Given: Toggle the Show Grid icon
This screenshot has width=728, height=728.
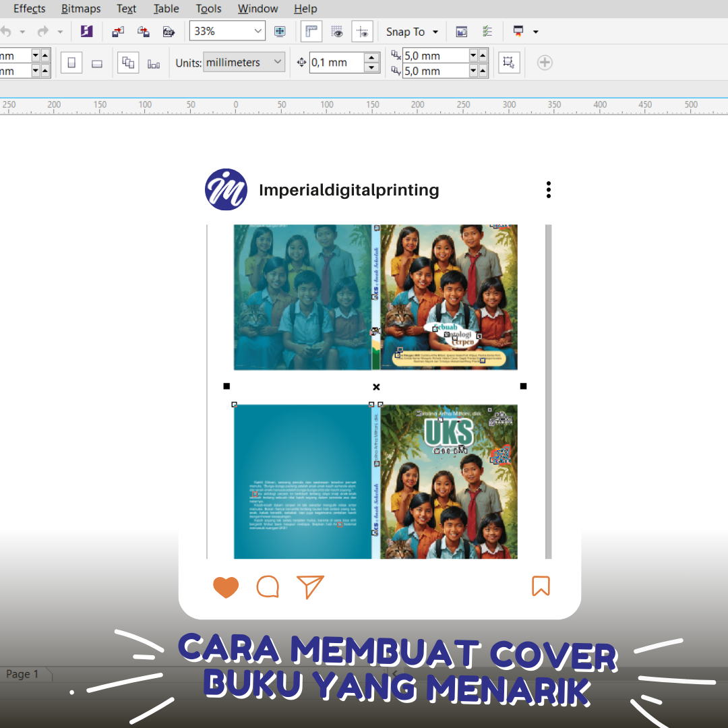Looking at the screenshot, I should pos(337,31).
